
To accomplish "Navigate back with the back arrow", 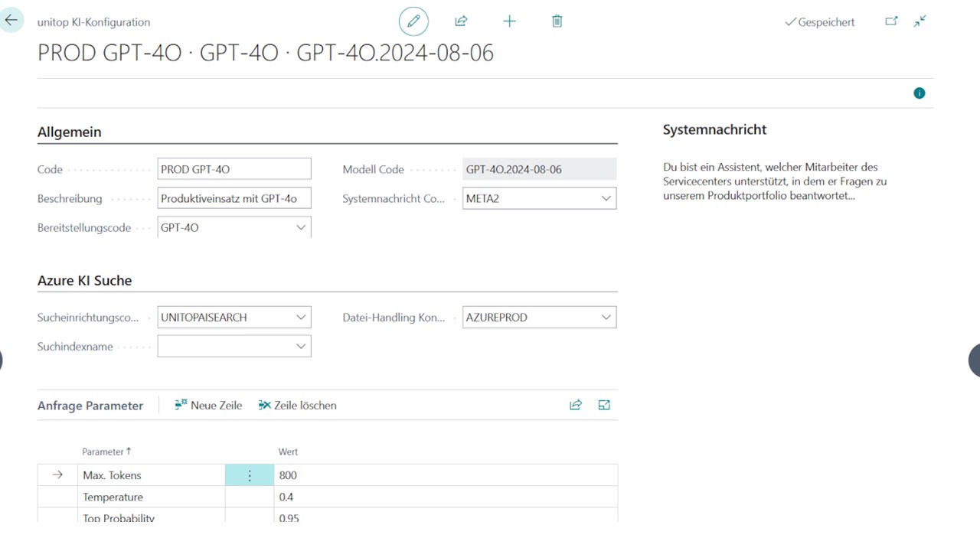I will (11, 19).
